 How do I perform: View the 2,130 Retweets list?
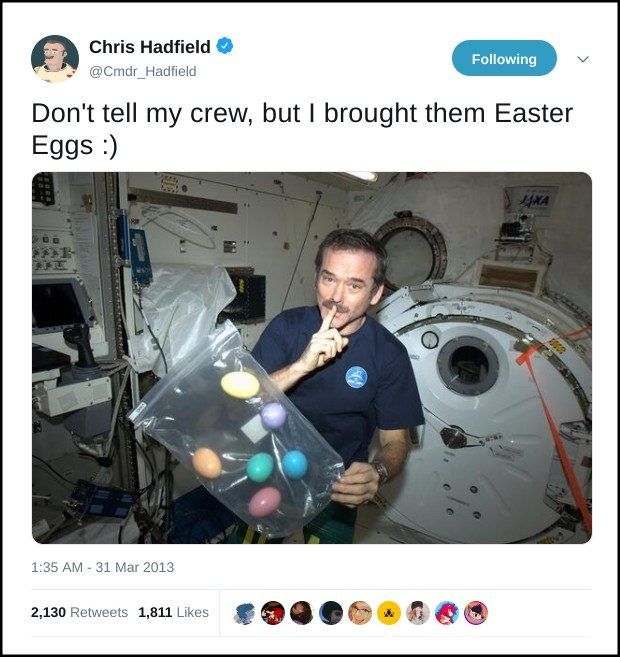coord(79,612)
